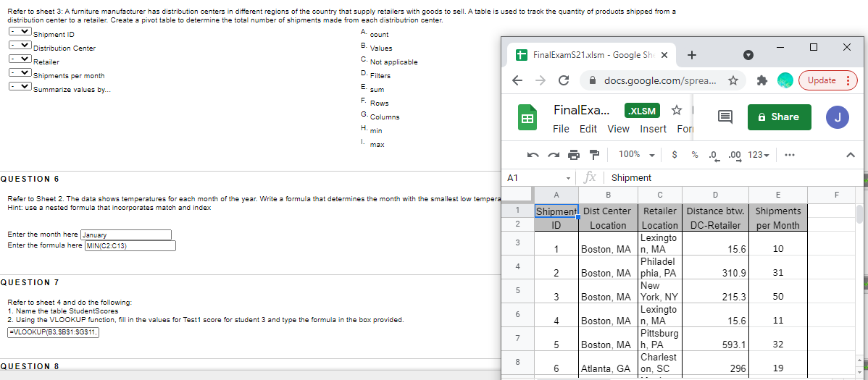868x380 pixels.
Task: Close the FinalExamS21.xlsm browser tab
Action: tap(665, 55)
